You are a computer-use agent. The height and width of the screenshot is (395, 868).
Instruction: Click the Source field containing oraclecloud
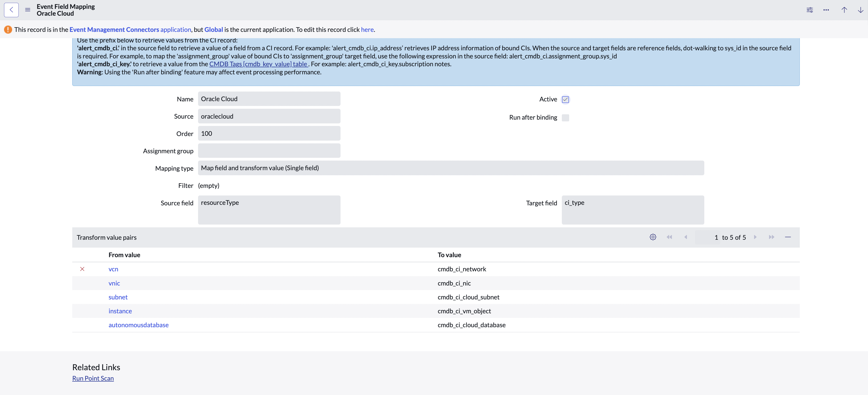pyautogui.click(x=269, y=116)
